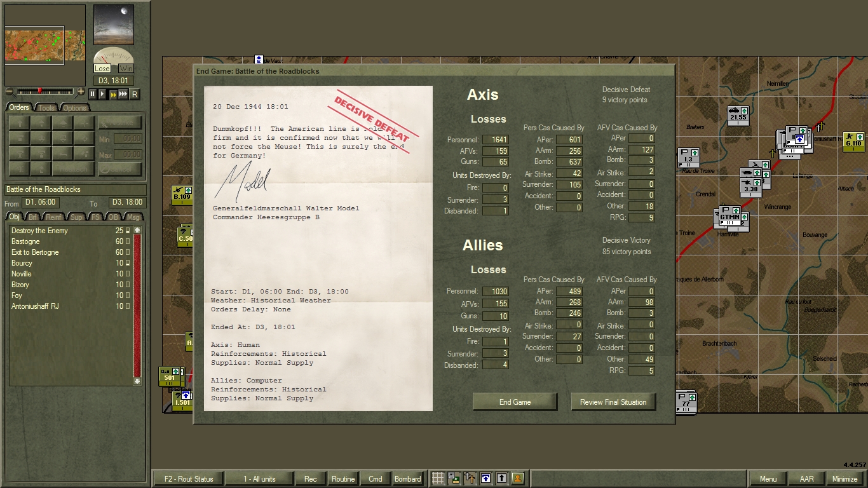Click the current game time D3, 18:01
Image resolution: width=868 pixels, height=488 pixels.
(114, 81)
